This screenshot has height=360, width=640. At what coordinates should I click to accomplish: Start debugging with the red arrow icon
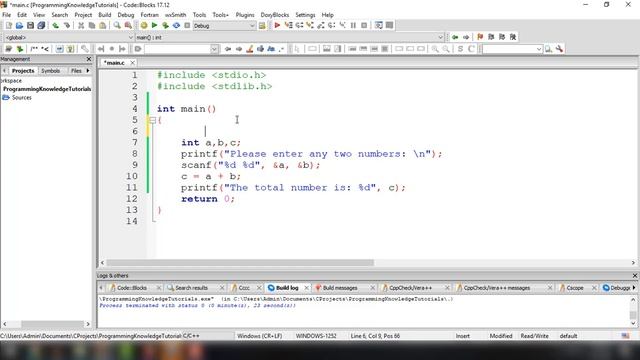277,26
